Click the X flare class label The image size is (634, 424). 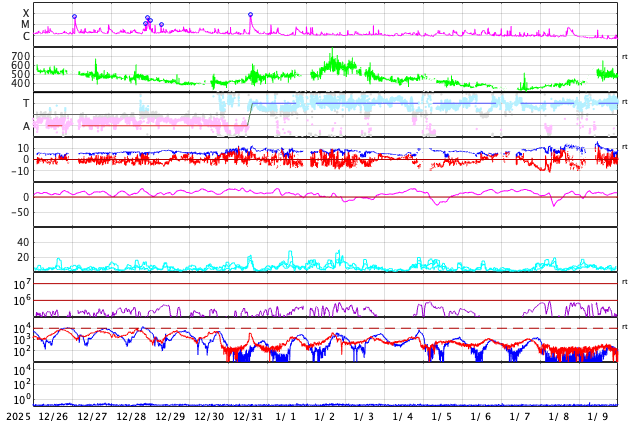[26, 13]
